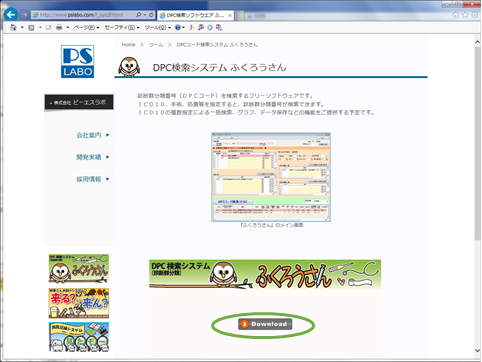The height and width of the screenshot is (362, 482).
Task: Click the arrow beside 会社案内
Action: click(x=108, y=135)
